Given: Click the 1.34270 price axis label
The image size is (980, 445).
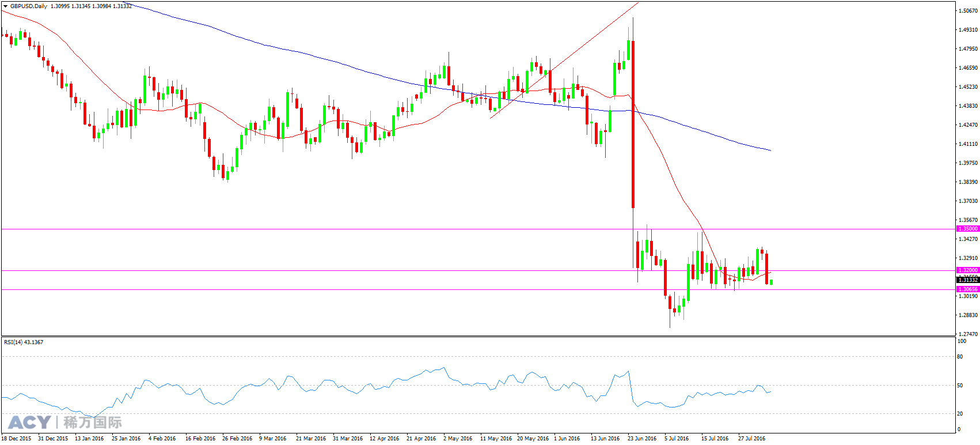Looking at the screenshot, I should (968, 239).
